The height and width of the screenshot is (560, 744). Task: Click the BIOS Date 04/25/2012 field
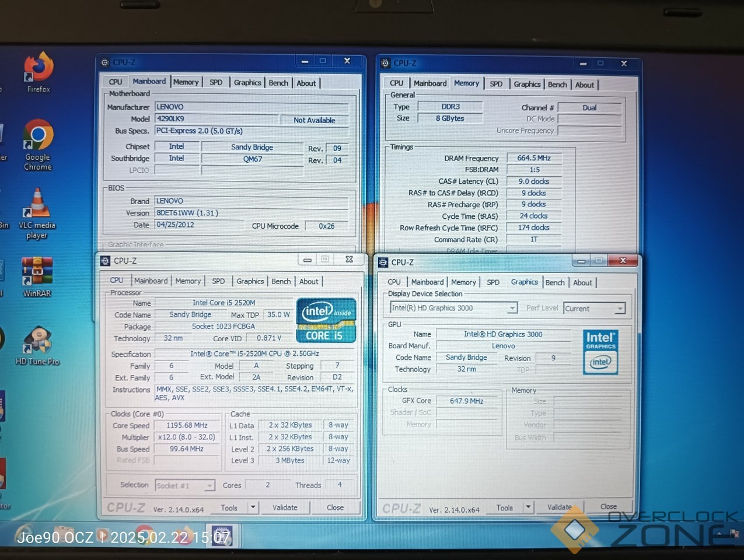pos(199,225)
